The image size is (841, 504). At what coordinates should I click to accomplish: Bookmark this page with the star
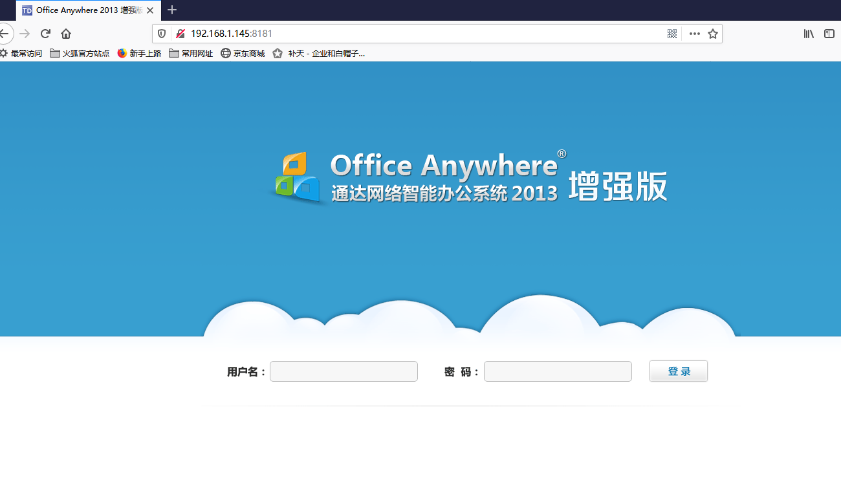pos(713,34)
